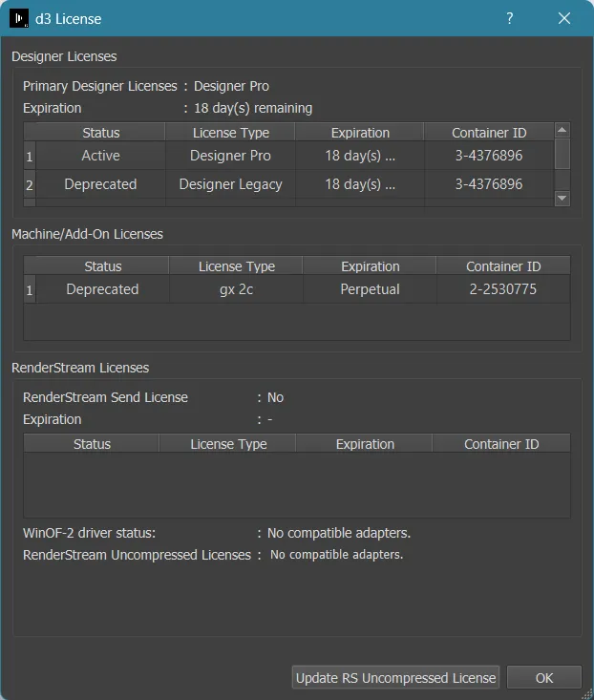Click the Designer Licenses scrollbar thumb
Image resolution: width=594 pixels, height=700 pixels.
[562, 154]
